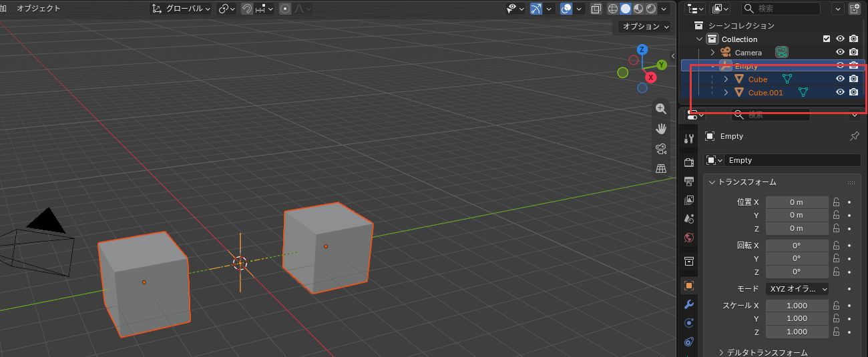Click outliner search field
Viewport: 868px width, 357px height.
click(781, 9)
